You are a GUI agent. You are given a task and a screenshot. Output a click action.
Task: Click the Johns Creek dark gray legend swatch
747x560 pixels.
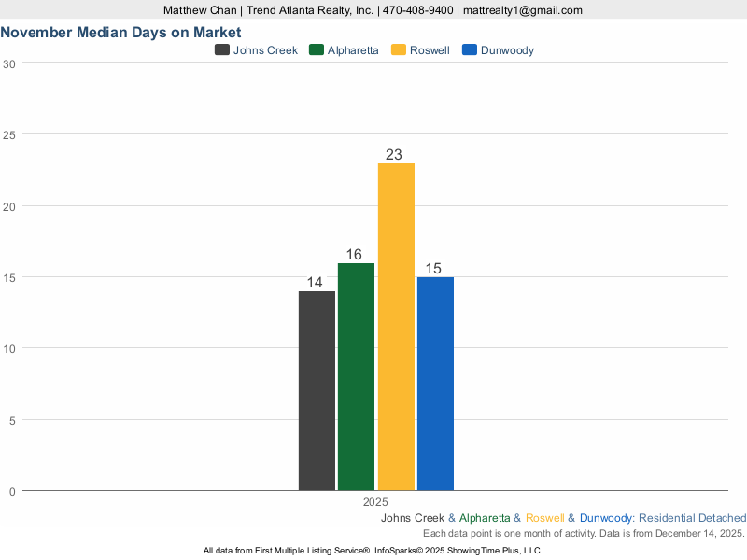click(222, 50)
